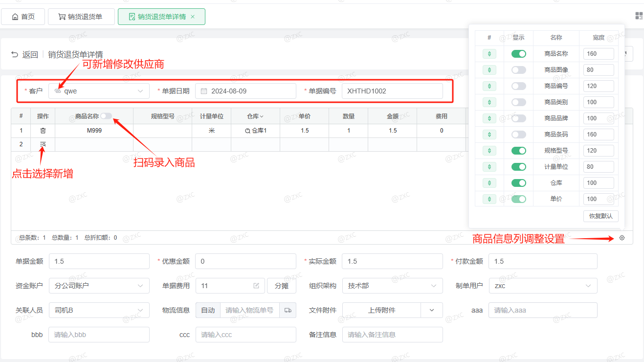Delete row 1 with the trash icon
Screen dimensions: 644x362
(43, 131)
